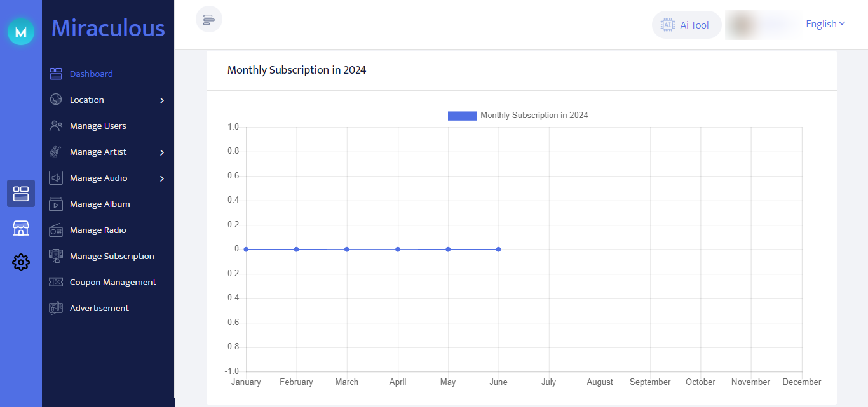Click the Coupon Management ticket icon

pos(56,283)
